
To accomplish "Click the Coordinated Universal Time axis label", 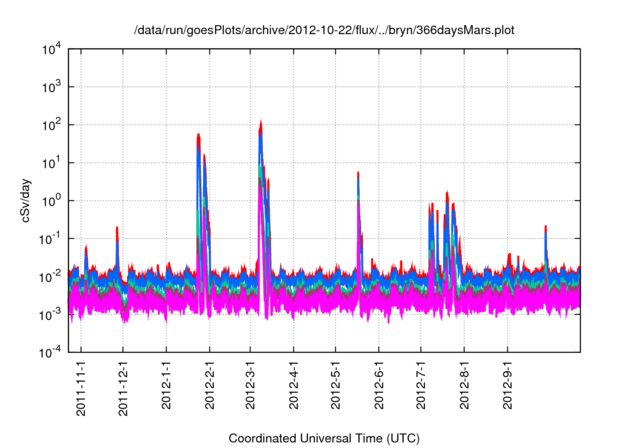I will [x=325, y=438].
